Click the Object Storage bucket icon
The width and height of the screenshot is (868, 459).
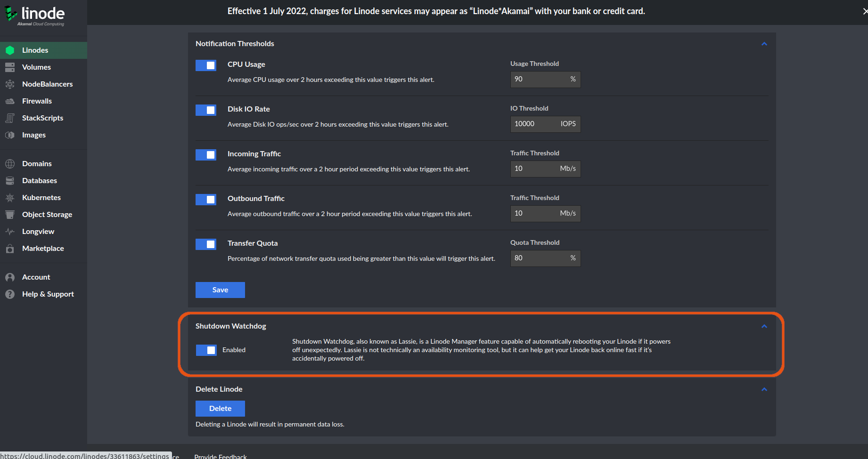pyautogui.click(x=10, y=215)
